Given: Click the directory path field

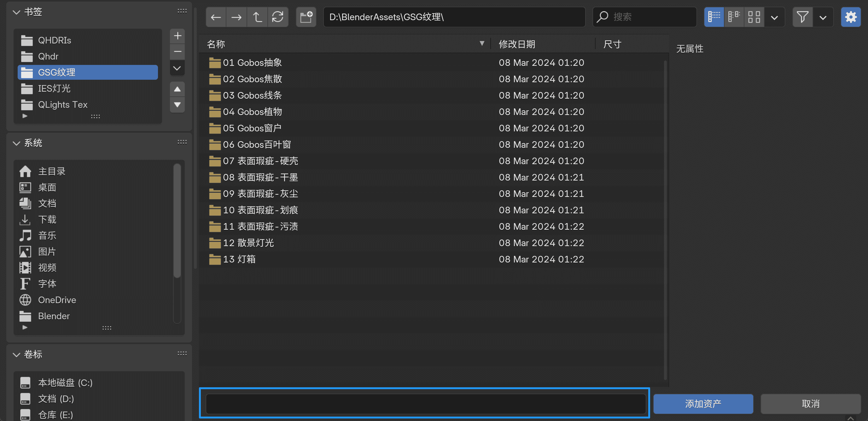Looking at the screenshot, I should (454, 17).
